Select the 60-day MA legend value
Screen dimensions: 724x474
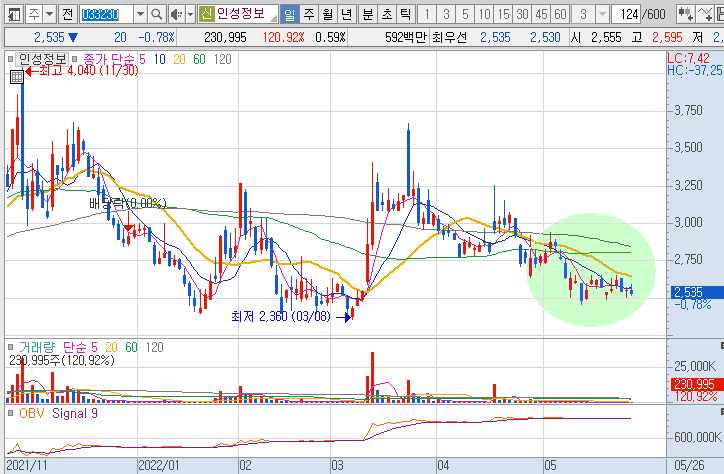click(199, 59)
